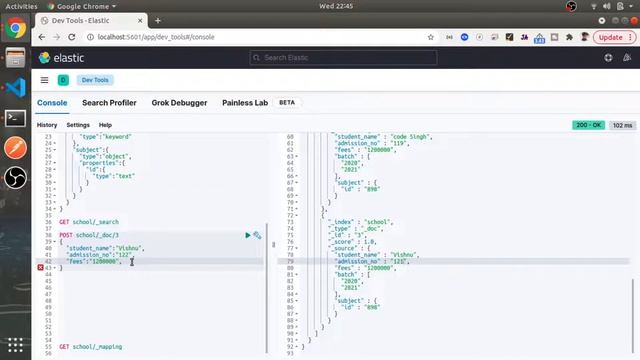Click the Chrome Update button
Screen dimensions: 640x360
[614, 37]
